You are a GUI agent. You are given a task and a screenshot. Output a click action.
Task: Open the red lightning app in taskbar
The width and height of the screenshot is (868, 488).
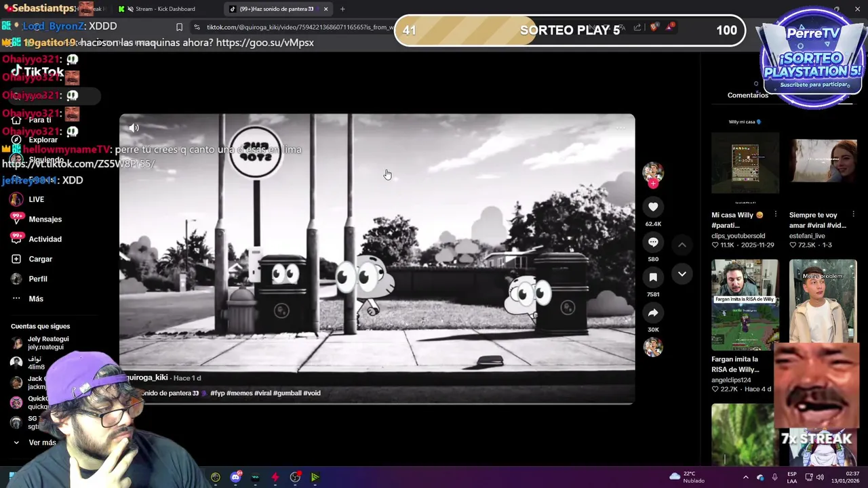click(275, 477)
